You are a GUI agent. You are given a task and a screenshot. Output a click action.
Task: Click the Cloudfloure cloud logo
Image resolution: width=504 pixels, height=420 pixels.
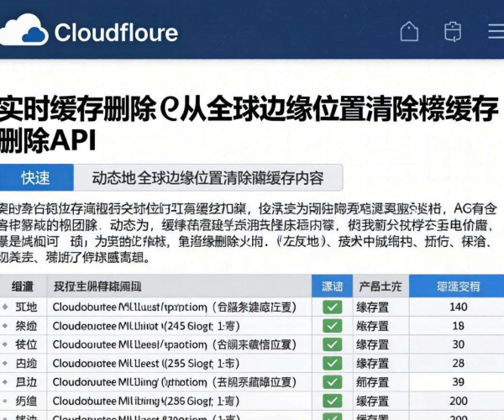tap(24, 29)
